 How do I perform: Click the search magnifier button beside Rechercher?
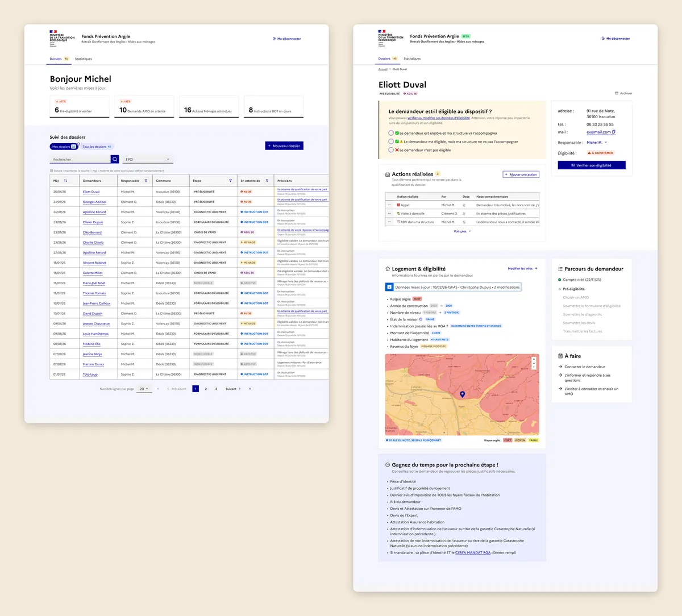(x=115, y=159)
